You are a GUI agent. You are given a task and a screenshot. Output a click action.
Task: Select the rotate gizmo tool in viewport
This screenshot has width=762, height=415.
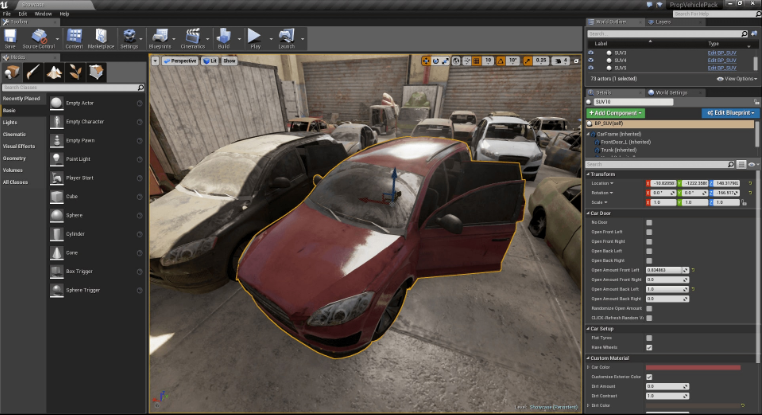[436, 61]
